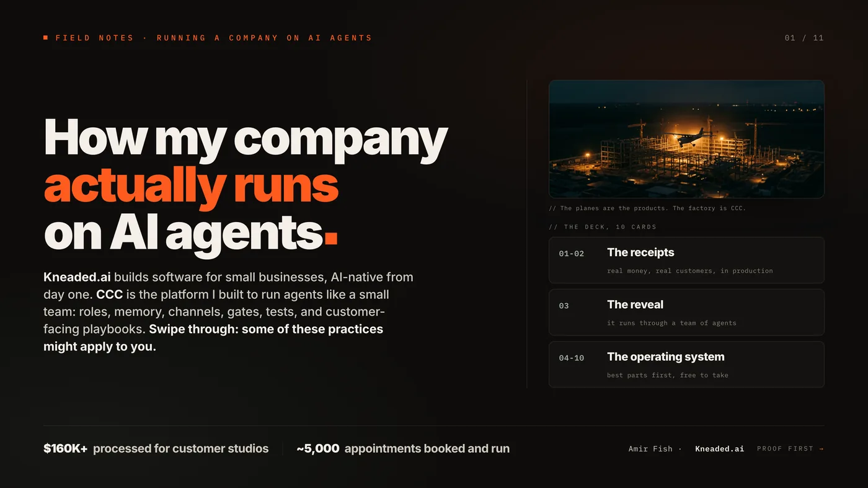Click 'processed for customer studios' text
This screenshot has height=488, width=868.
coord(181,448)
